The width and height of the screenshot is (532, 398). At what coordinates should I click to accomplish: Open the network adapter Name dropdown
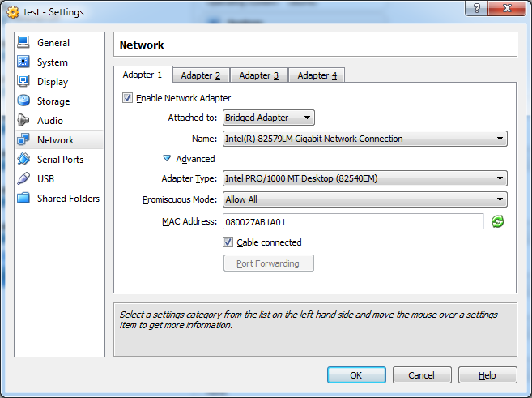(364, 139)
